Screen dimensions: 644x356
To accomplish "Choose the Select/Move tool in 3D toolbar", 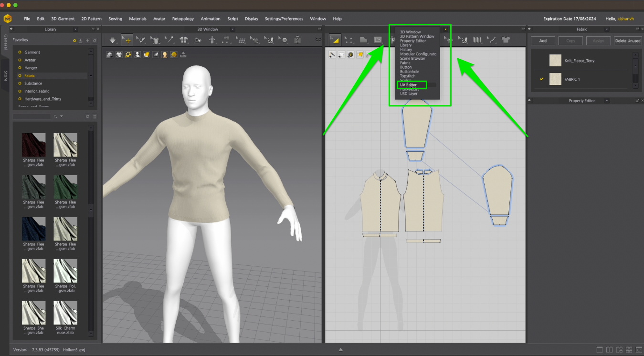I will coord(127,40).
